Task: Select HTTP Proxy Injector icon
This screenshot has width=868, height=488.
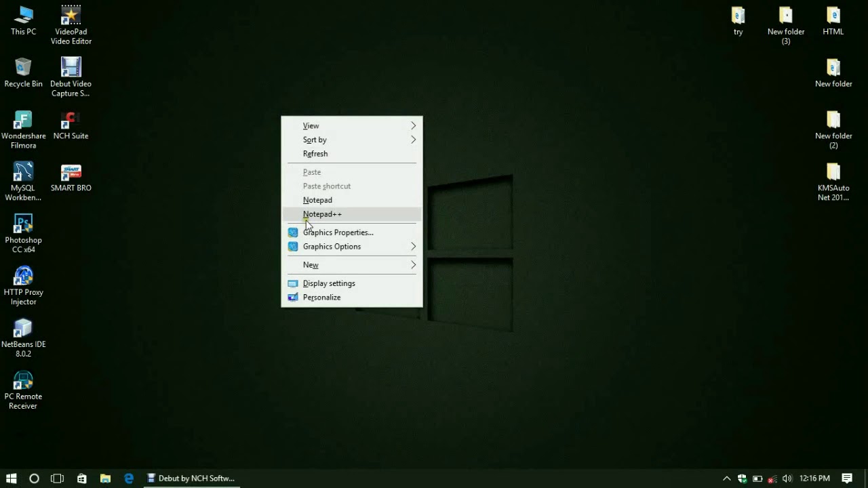Action: [x=23, y=286]
